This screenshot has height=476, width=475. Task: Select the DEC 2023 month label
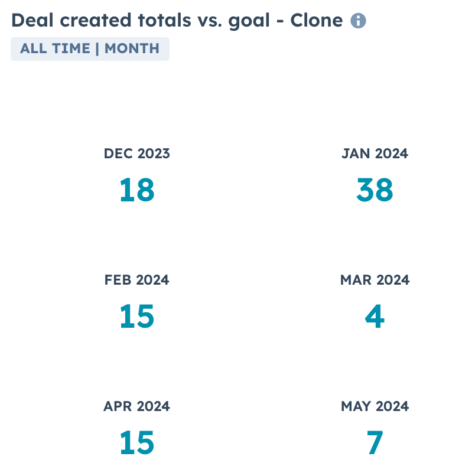tap(136, 154)
